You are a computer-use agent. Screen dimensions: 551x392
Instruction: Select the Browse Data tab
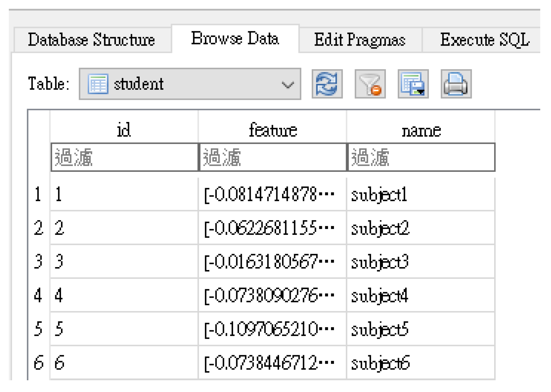[x=235, y=38]
